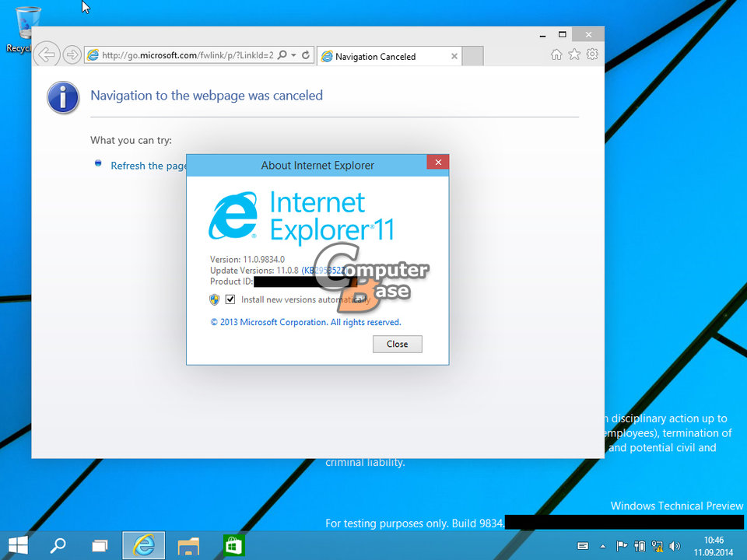Select the Navigation Canceled tab
Viewport: 747px width, 560px height.
click(381, 56)
